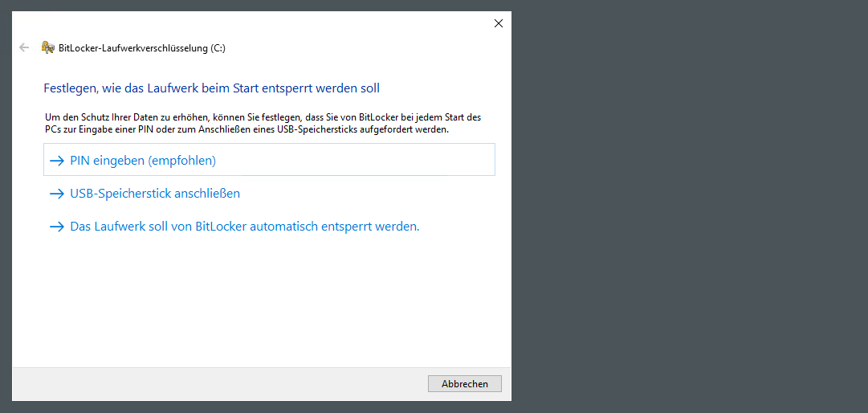Click the heading Festlegen, wie das Laufwerk entsperrt werden soll
The width and height of the screenshot is (868, 413).
coord(211,88)
